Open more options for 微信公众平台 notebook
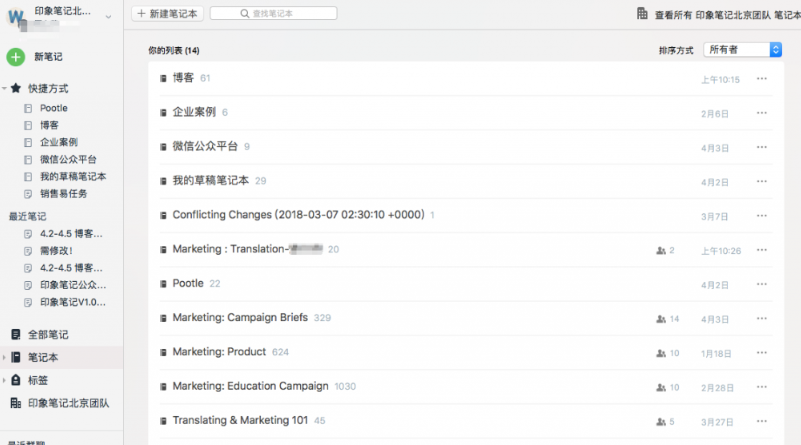This screenshot has width=801, height=445. pyautogui.click(x=762, y=147)
